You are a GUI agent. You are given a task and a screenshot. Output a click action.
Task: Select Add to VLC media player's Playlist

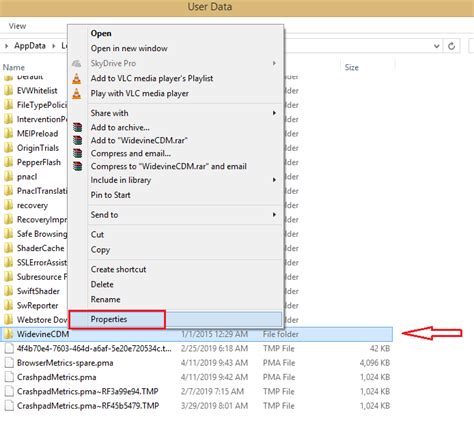pos(152,78)
